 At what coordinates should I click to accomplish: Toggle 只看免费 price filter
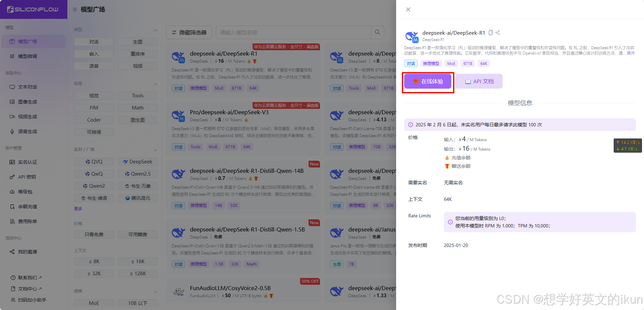94,235
